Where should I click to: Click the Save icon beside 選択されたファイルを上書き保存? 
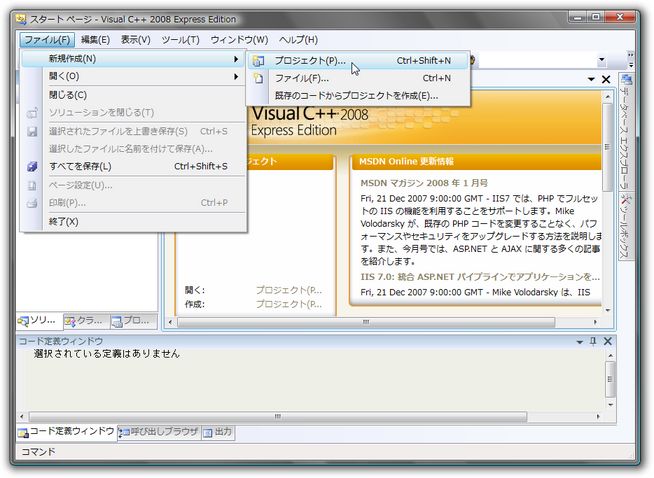tap(32, 131)
